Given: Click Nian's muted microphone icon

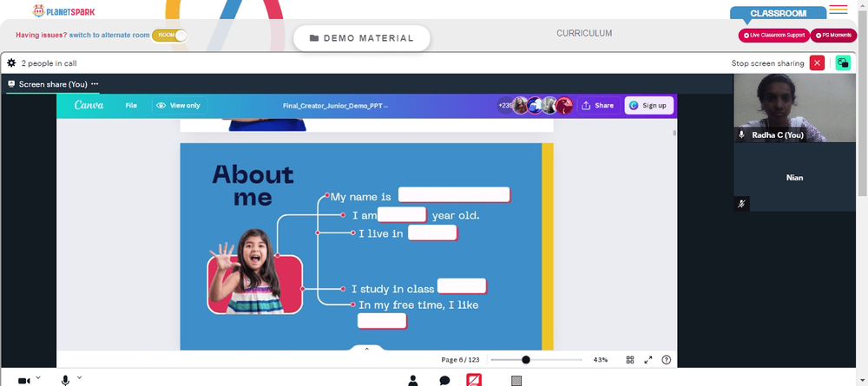Looking at the screenshot, I should point(742,204).
